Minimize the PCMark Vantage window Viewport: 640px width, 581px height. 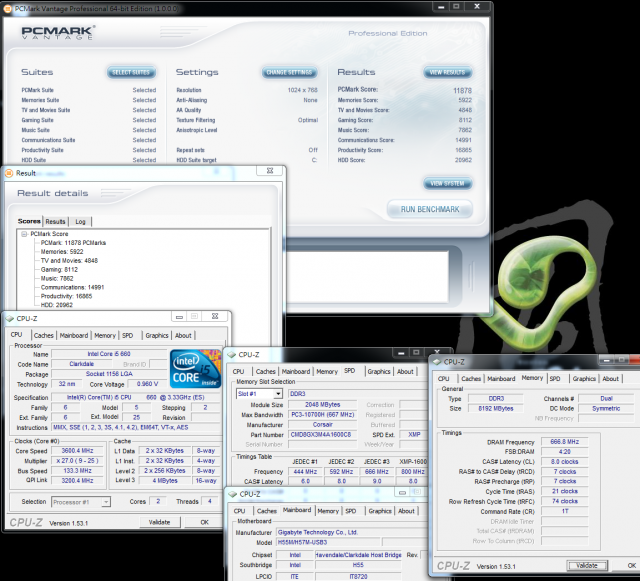click(441, 7)
